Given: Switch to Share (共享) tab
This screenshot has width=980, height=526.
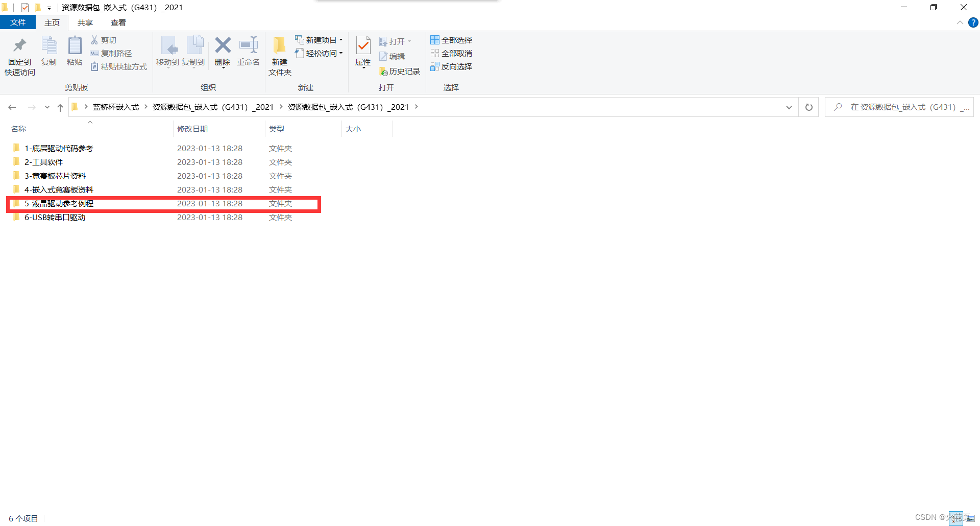Looking at the screenshot, I should pos(85,22).
